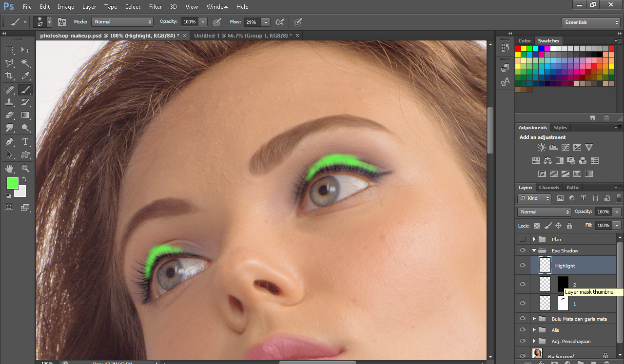
Task: Pick the Custom Shape tool
Action: pyautogui.click(x=25, y=154)
